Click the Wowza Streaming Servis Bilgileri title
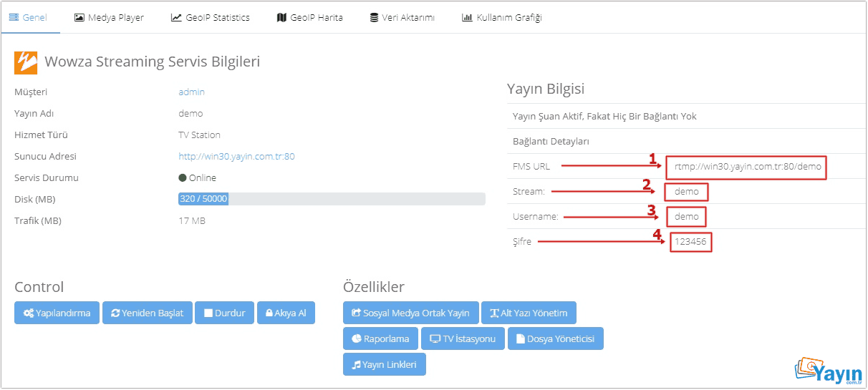The image size is (868, 390). pos(153,62)
